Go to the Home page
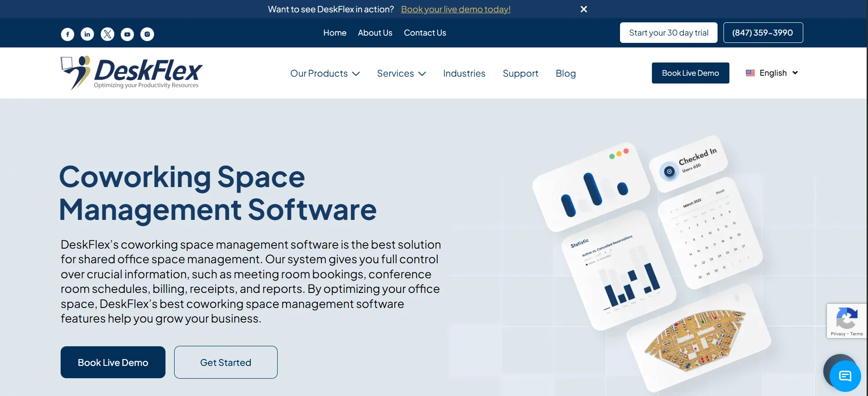The width and height of the screenshot is (868, 396). click(x=335, y=33)
